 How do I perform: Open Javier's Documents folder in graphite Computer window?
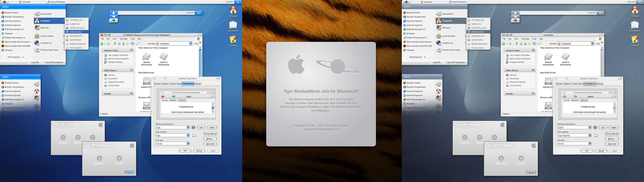point(565,56)
